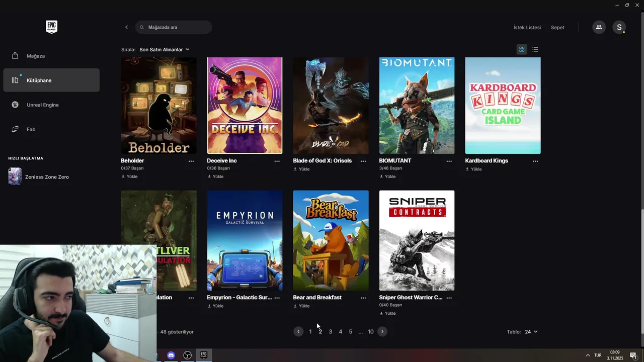Image resolution: width=644 pixels, height=362 pixels.
Task: Go to page 5
Action: 351,332
